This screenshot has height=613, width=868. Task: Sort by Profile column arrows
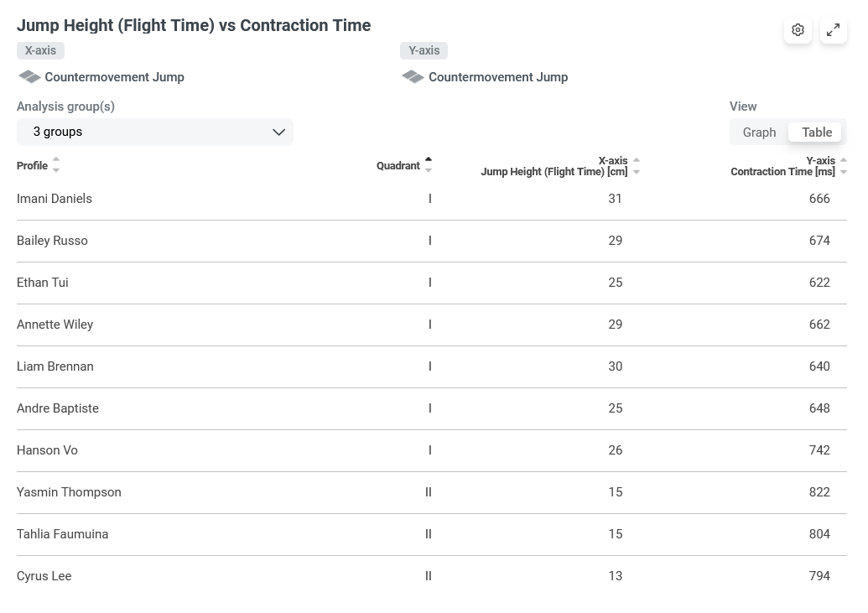click(56, 165)
